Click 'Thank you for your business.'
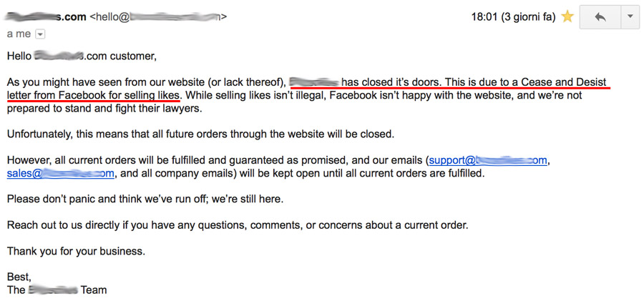The width and height of the screenshot is (644, 301). point(76,251)
